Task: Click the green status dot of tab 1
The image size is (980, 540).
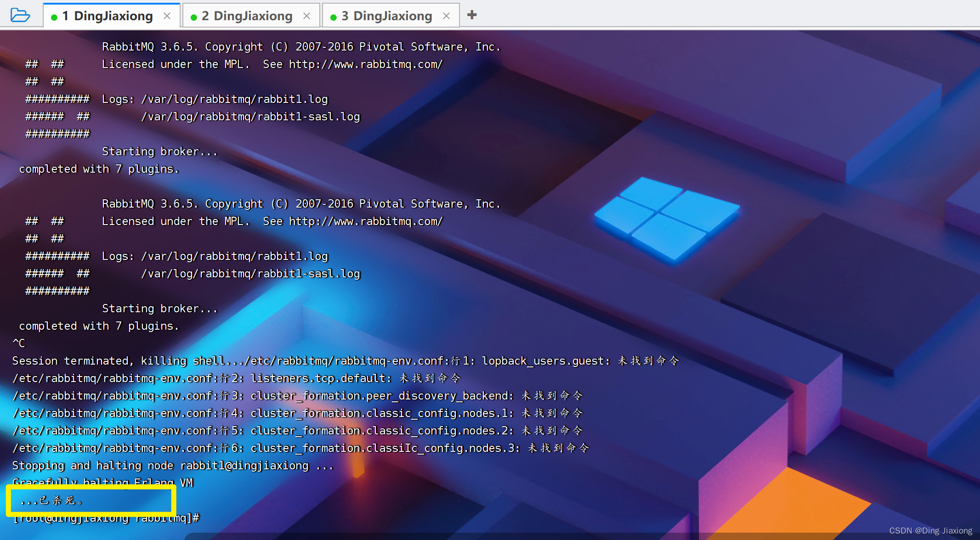Action: pos(54,17)
